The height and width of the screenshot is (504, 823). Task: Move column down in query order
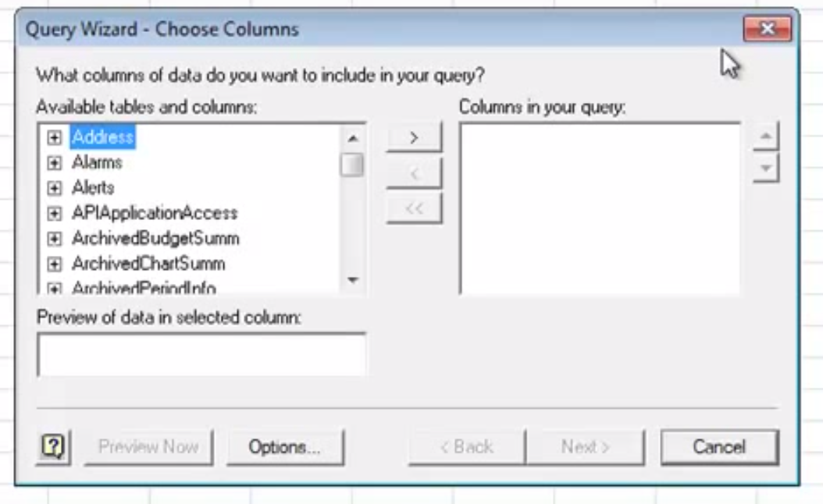[766, 168]
